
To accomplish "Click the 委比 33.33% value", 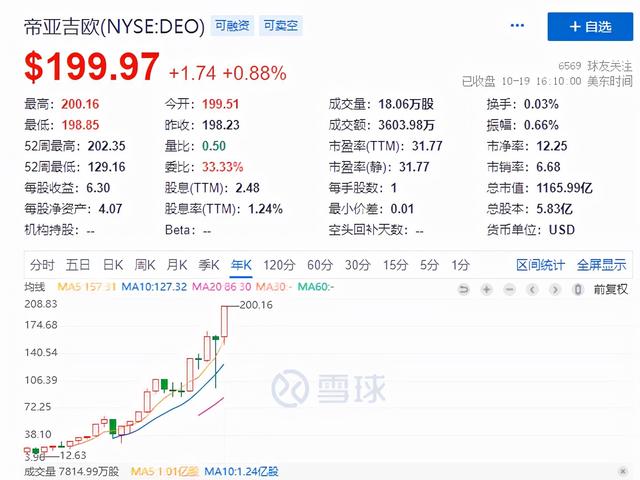I will [222, 167].
